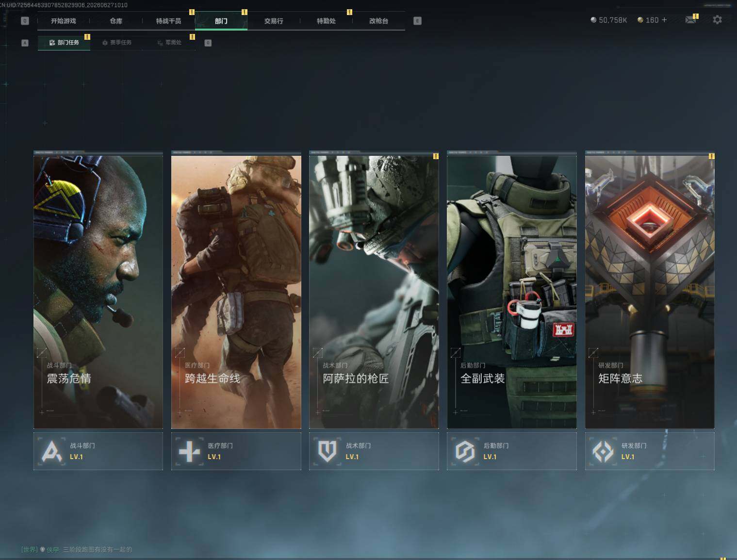Click the [世界] chat channel label
Viewport: 737px width, 560px height.
[x=30, y=549]
